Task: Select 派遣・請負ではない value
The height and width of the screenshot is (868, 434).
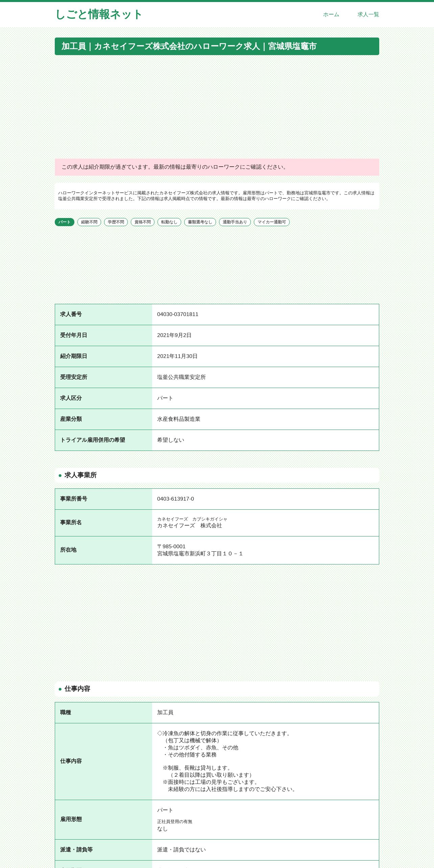Action: coord(182,850)
